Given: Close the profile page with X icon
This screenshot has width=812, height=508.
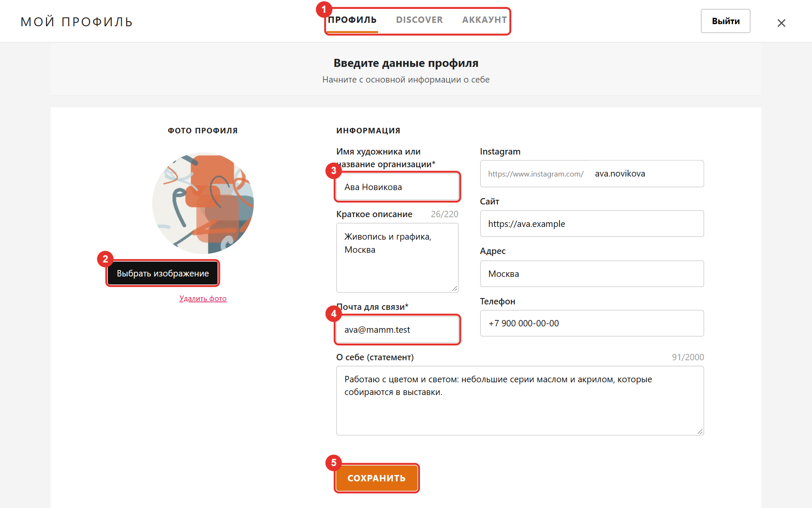Looking at the screenshot, I should 781,23.
